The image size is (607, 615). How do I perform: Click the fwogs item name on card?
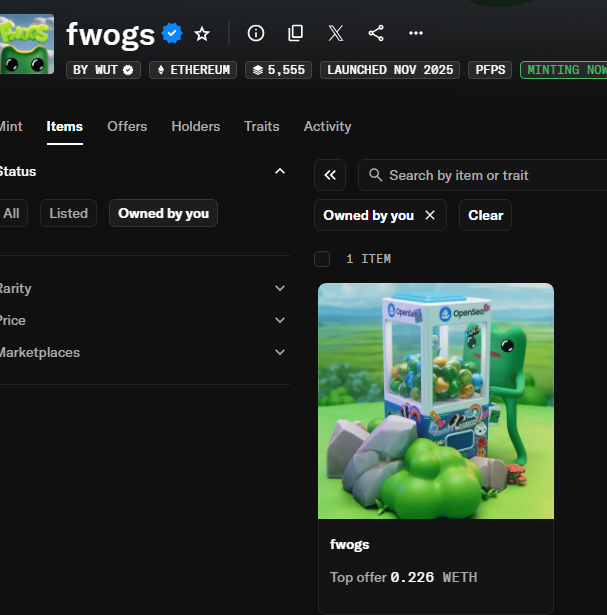[349, 544]
